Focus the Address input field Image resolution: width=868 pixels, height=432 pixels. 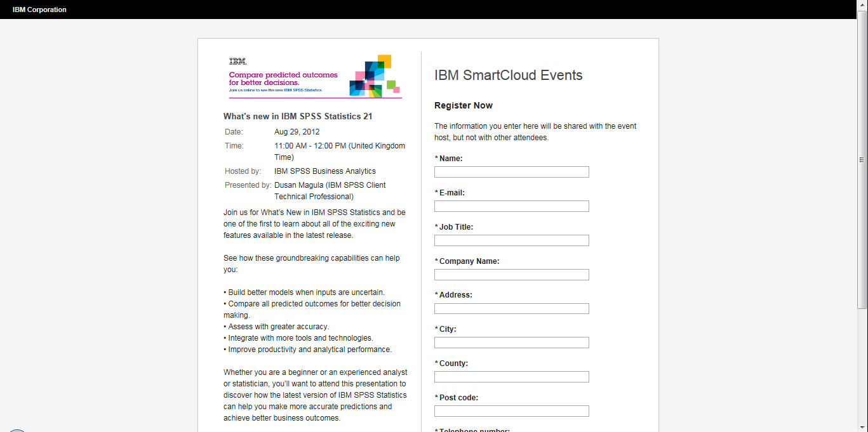pos(512,308)
